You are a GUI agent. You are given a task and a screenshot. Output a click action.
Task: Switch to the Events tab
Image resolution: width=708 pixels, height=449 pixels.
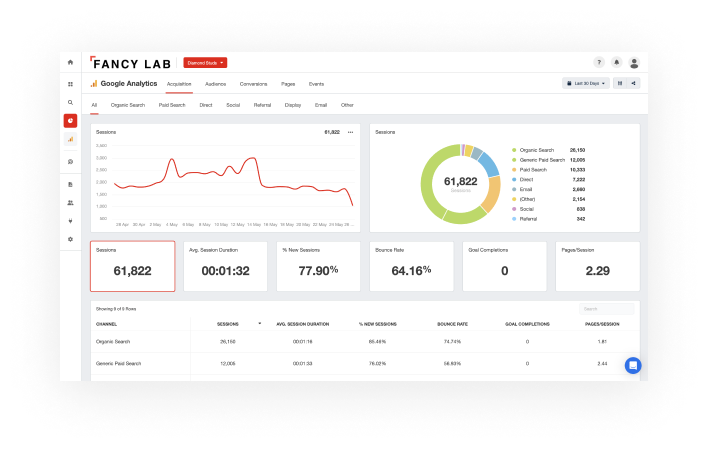(x=316, y=84)
